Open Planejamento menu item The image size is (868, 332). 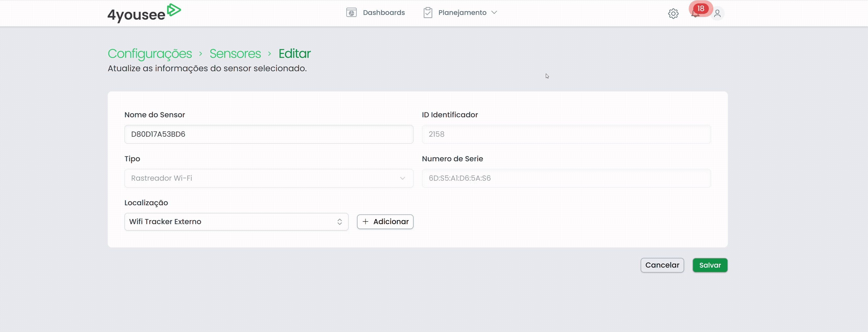(x=462, y=13)
